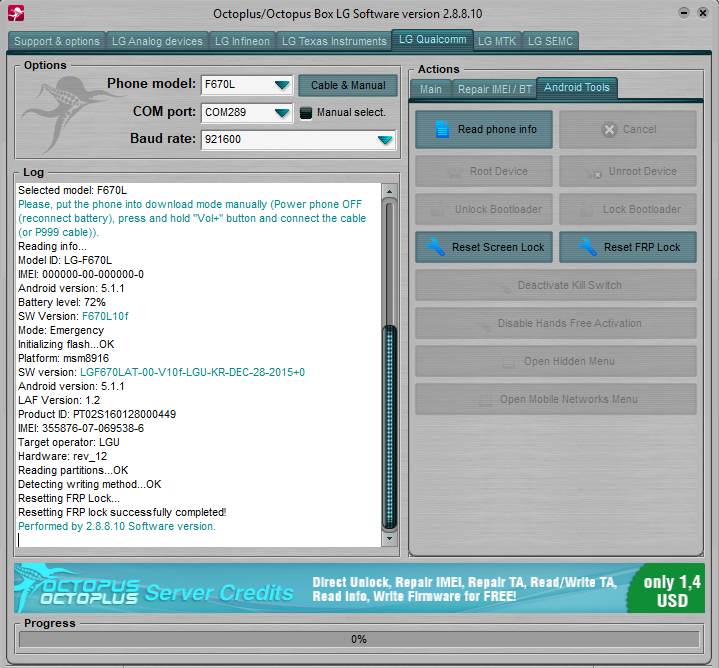Screen dimensions: 719x668
Task: Click the log scroll up arrow
Action: pyautogui.click(x=389, y=192)
